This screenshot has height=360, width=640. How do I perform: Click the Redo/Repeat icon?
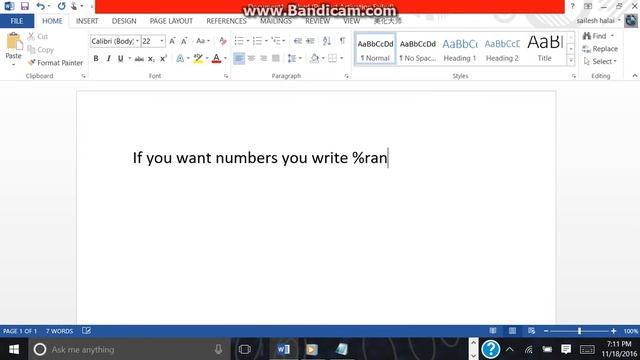(61, 6)
